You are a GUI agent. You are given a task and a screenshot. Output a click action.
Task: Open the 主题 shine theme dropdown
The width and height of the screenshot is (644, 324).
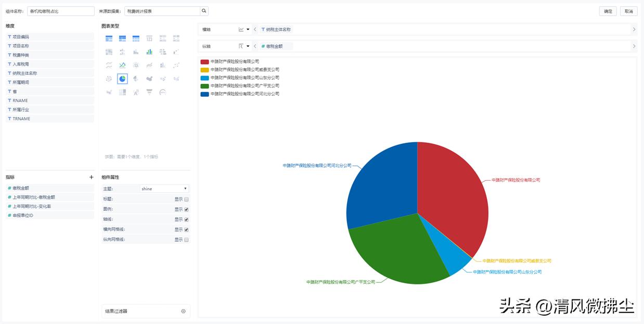point(164,189)
